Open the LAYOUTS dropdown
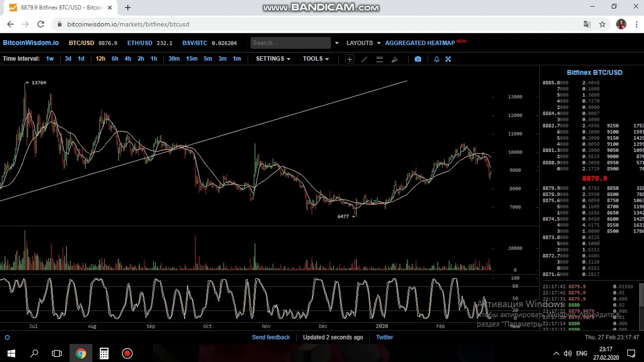 click(x=363, y=43)
